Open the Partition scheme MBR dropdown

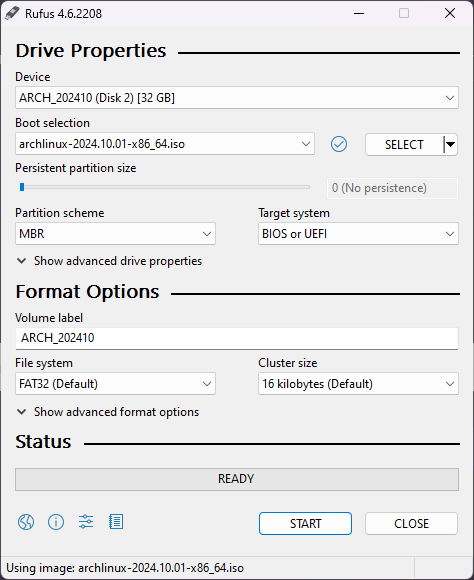[x=115, y=234]
